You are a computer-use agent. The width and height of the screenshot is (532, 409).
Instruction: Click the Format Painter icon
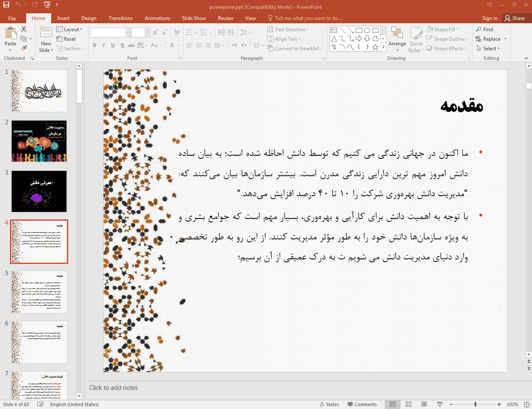coord(24,48)
